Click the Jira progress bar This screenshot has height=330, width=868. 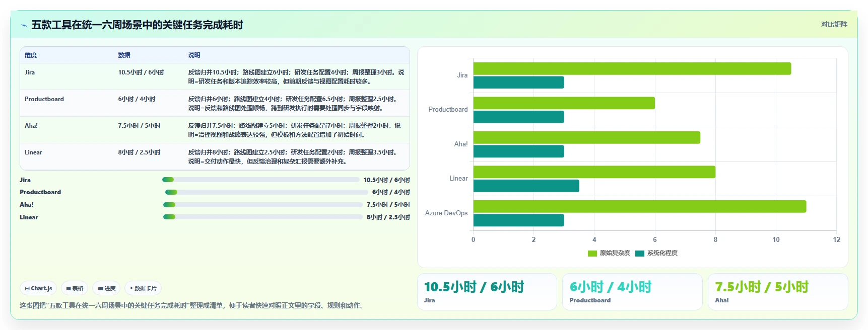pos(261,180)
